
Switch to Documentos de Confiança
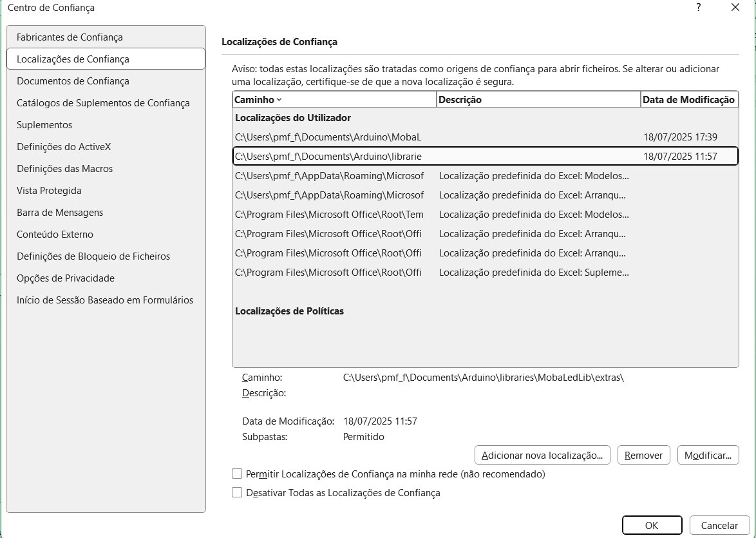coord(73,81)
